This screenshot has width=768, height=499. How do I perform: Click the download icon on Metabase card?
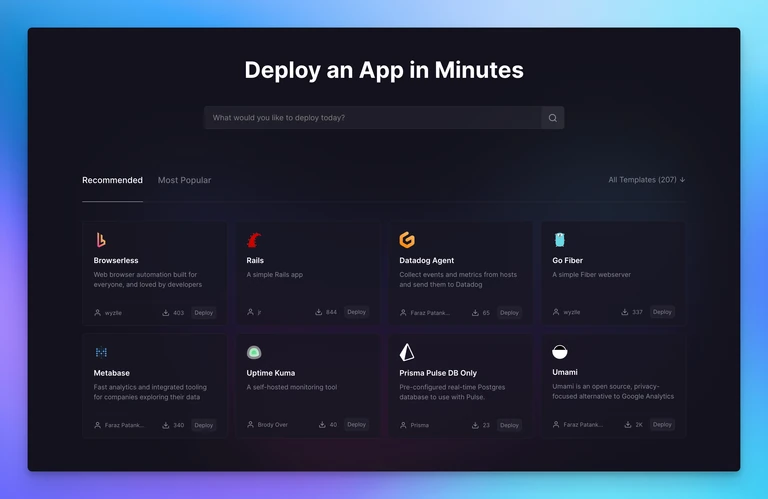(x=166, y=425)
